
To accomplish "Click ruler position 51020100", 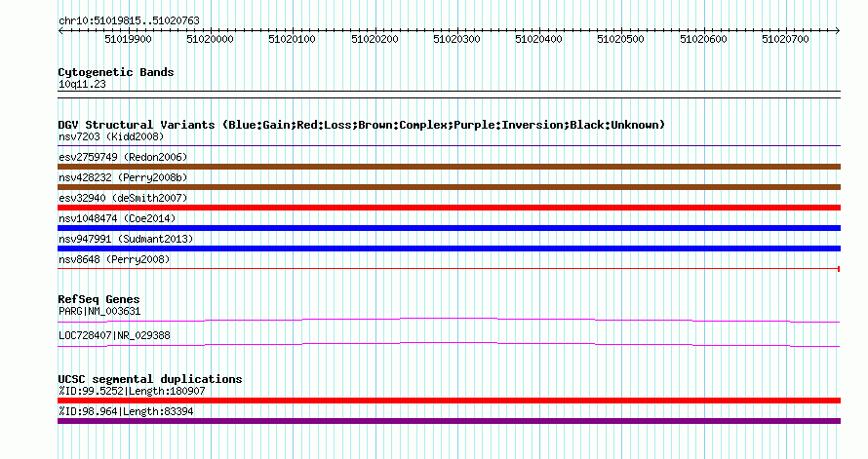I will coord(292,39).
